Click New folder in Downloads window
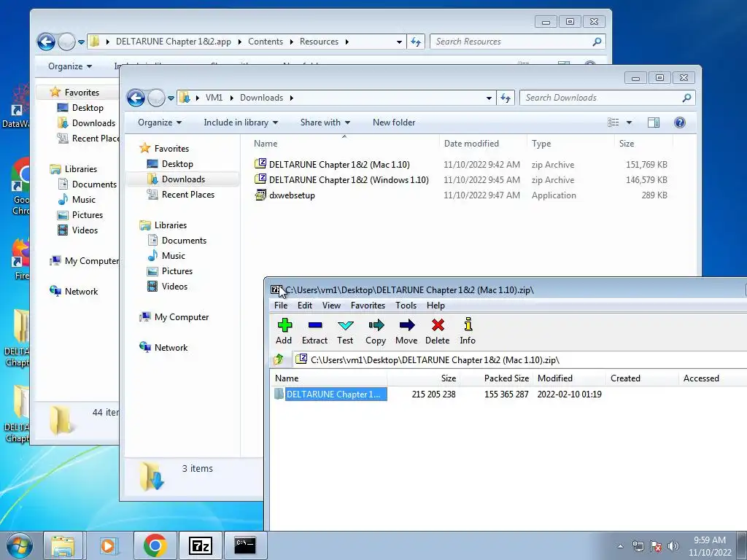This screenshot has height=560, width=747. click(x=393, y=122)
